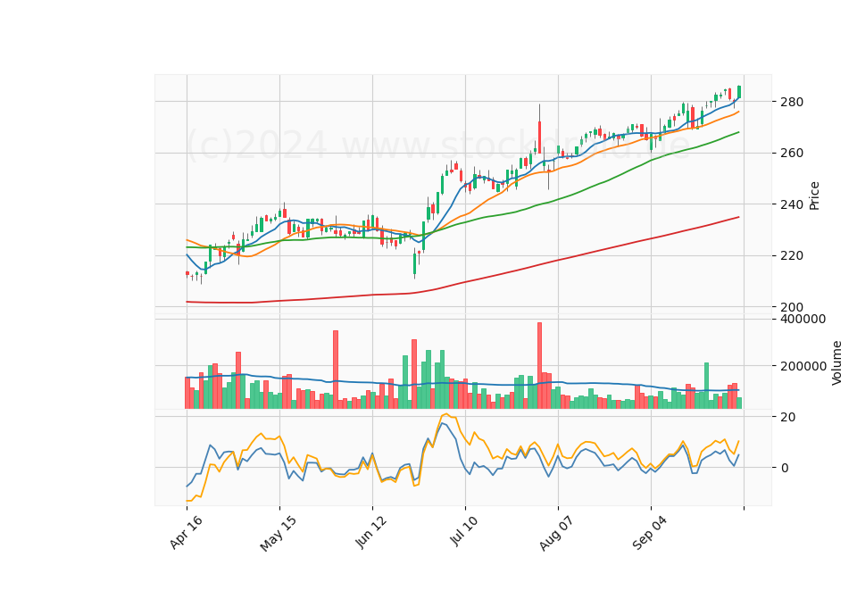Click the oscillator 20 tick label
This screenshot has width=857, height=616.
[788, 417]
